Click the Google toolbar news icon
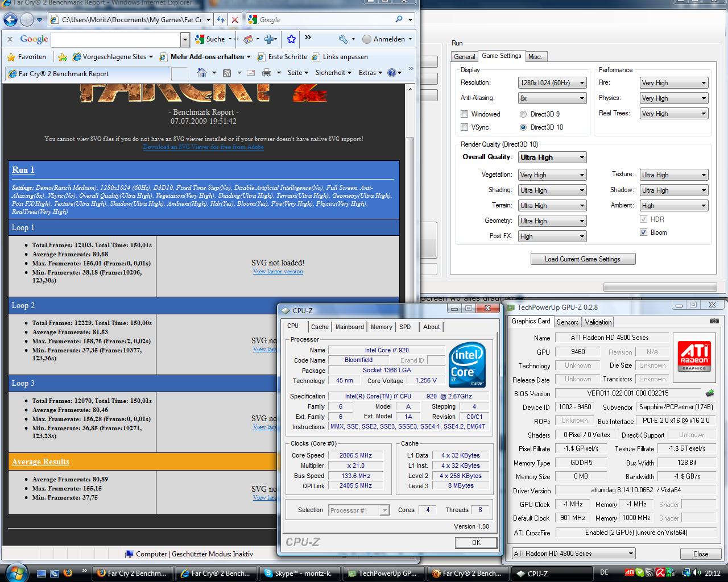Screen dimensions: 728x582 pos(248,39)
